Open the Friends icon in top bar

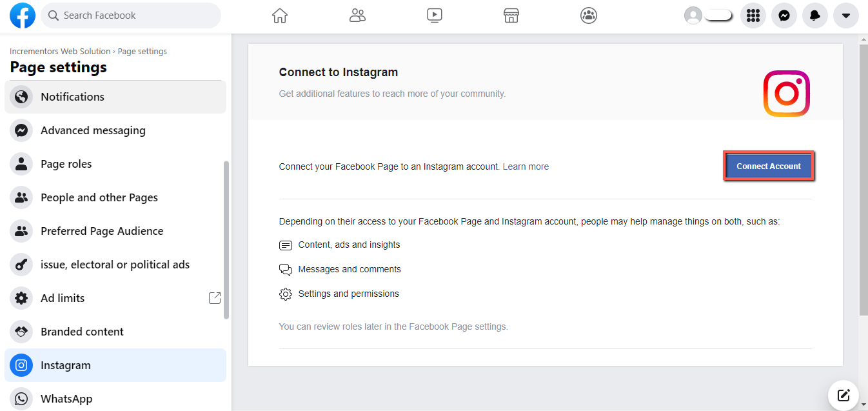coord(357,15)
